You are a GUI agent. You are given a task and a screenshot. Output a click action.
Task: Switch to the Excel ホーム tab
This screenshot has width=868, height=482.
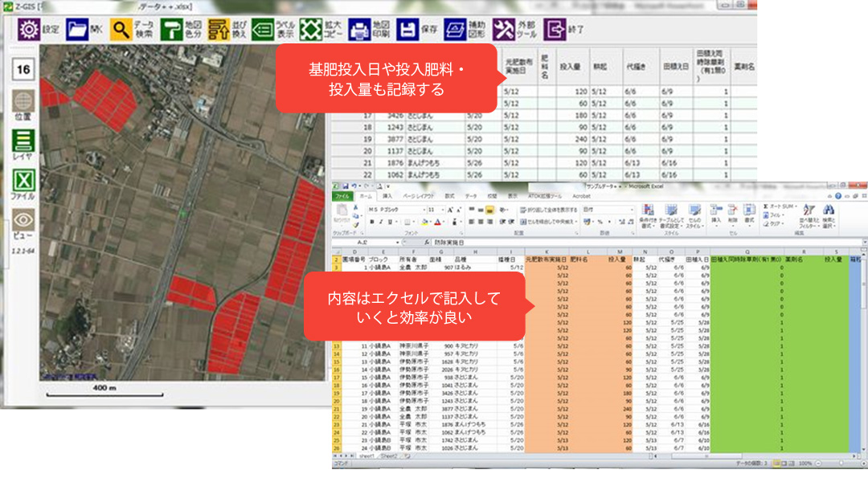click(x=366, y=196)
